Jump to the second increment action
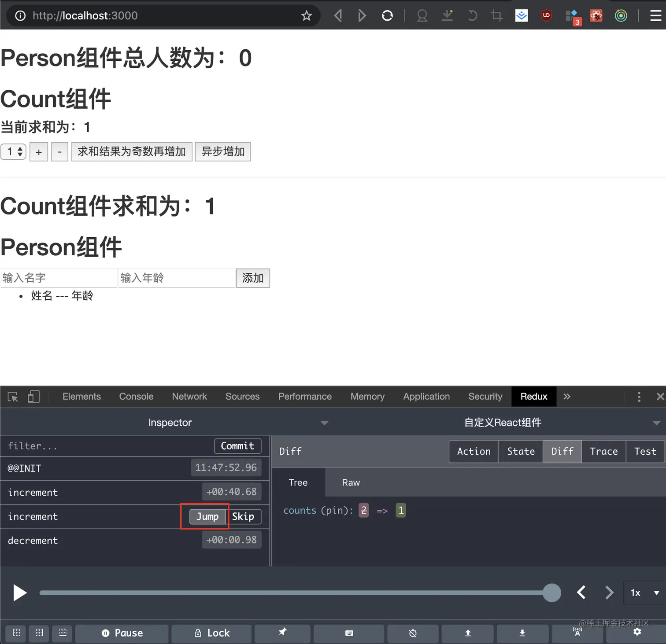666x644 pixels. click(x=207, y=516)
